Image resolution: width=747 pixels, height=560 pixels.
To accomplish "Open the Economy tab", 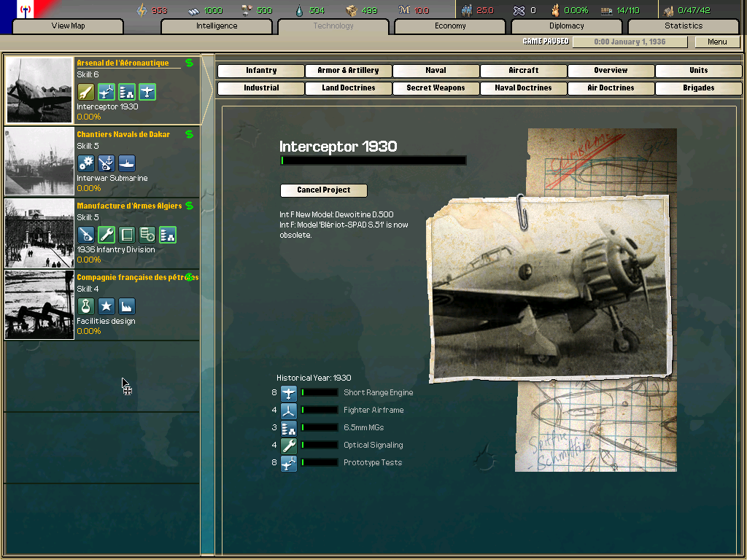I will pyautogui.click(x=450, y=26).
